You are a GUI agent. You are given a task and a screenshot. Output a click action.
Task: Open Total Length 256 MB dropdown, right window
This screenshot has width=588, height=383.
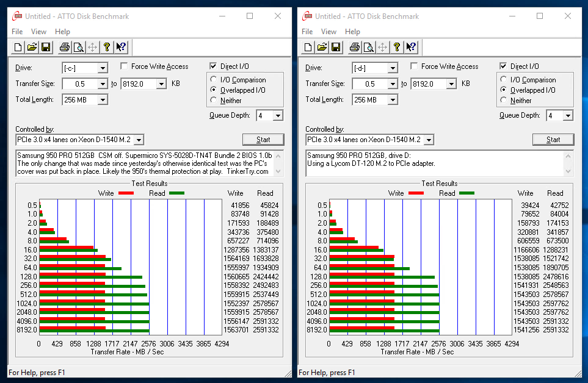click(x=393, y=100)
